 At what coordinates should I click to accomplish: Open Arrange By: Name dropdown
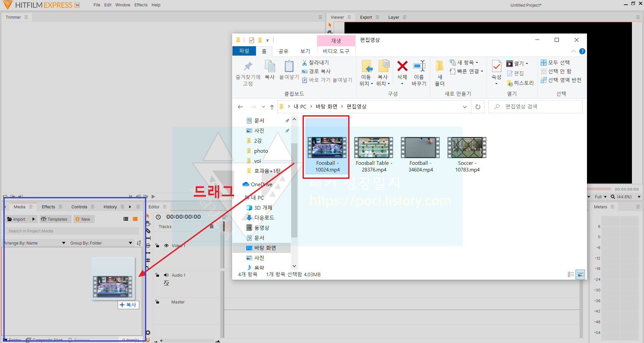click(x=35, y=243)
